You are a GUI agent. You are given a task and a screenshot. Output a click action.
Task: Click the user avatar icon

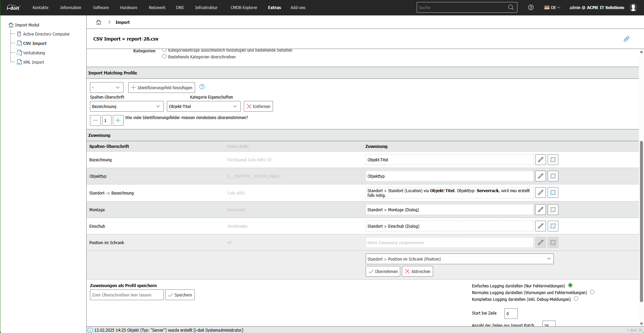click(633, 7)
